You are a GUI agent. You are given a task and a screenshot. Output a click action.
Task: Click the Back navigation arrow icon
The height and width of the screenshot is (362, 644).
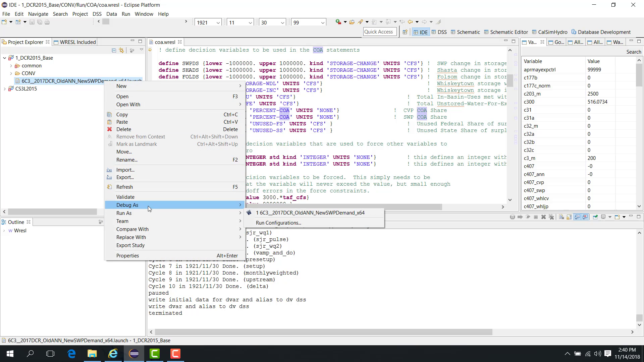pos(410,22)
